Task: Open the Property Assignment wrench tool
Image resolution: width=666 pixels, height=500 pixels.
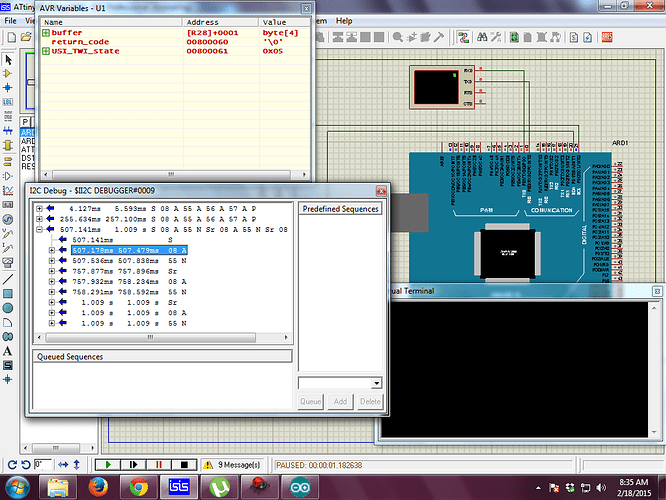Action: point(496,37)
